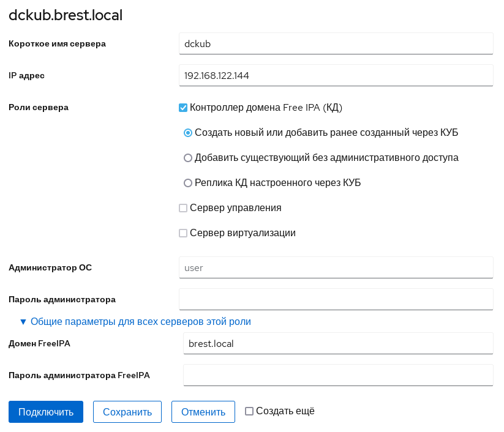Click 'Общие параметры для всех серверов' link
This screenshot has width=504, height=432.
141,321
